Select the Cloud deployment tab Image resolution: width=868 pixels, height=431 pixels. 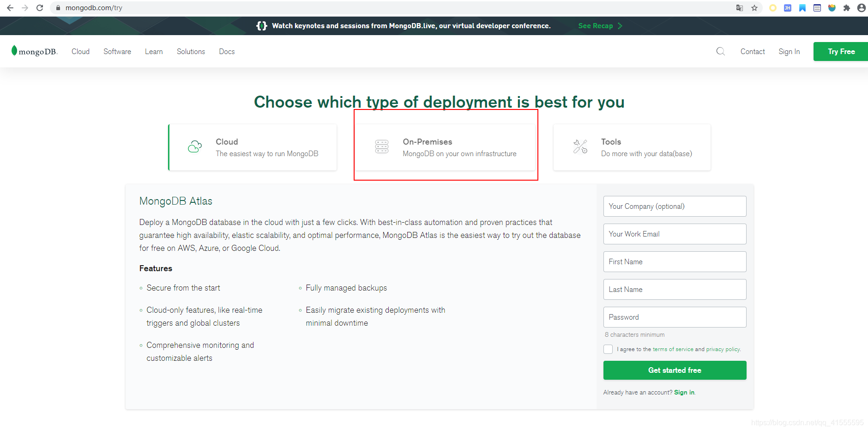click(x=253, y=147)
